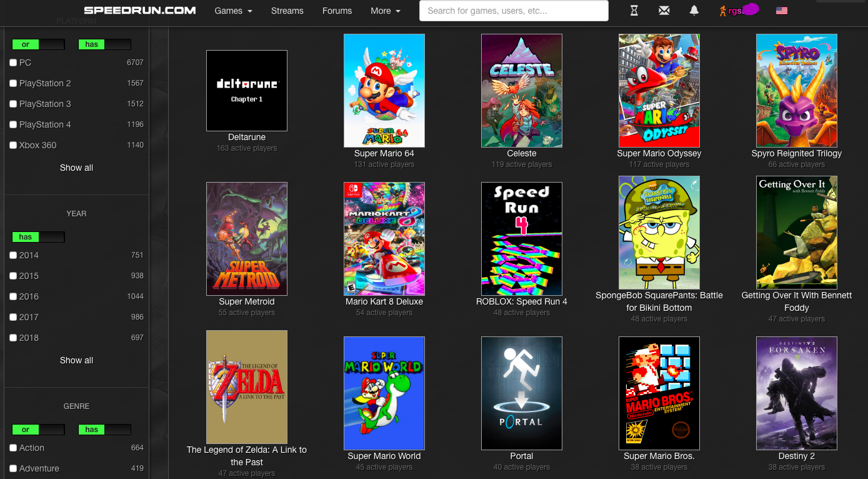Tick the 2016 year checkbox

tap(13, 296)
